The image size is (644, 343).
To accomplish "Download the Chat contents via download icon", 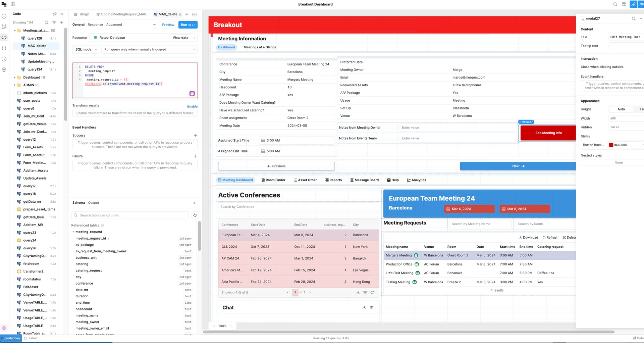I will [x=364, y=307].
